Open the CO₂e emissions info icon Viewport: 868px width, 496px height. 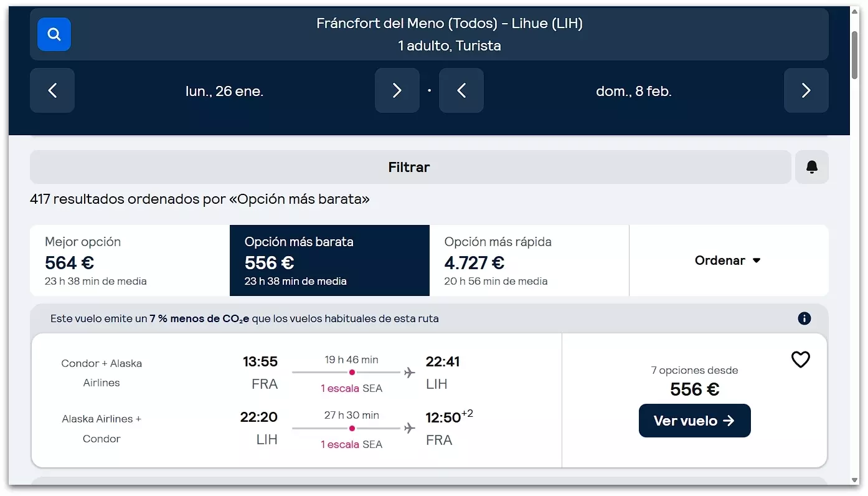pos(804,318)
